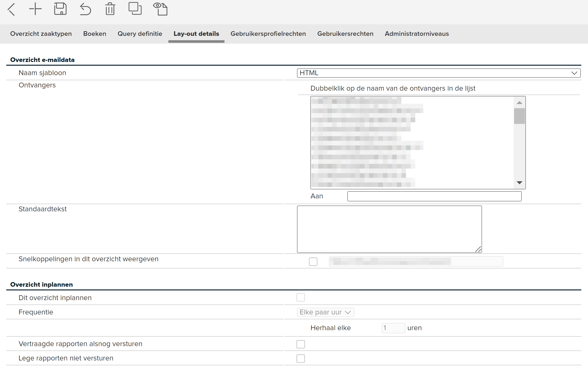Save with the floppy disk icon
This screenshot has width=588, height=372.
[x=60, y=9]
